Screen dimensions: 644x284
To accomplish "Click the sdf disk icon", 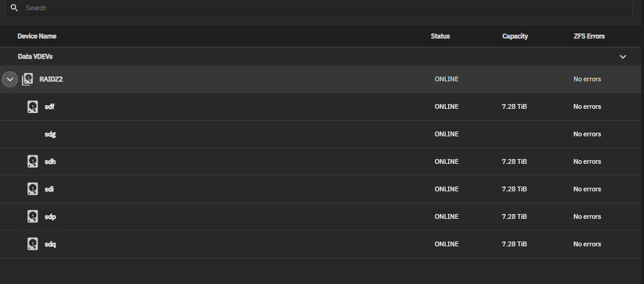I will tap(32, 107).
